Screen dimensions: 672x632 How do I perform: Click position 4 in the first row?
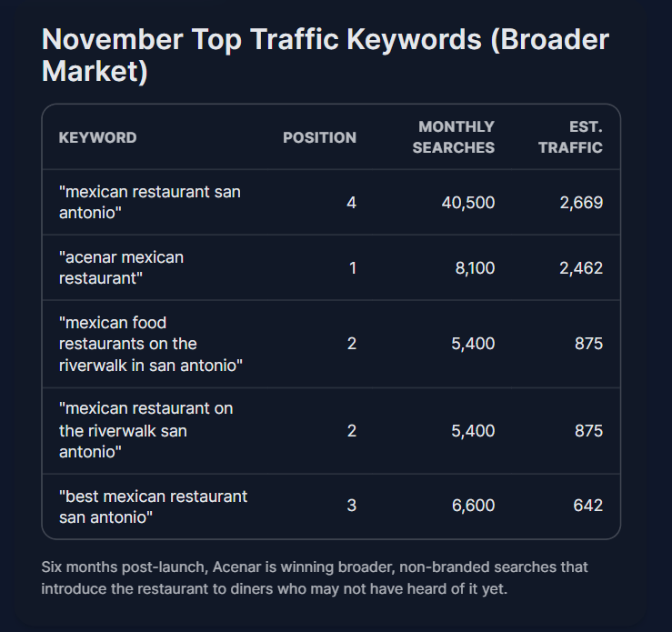tap(351, 202)
